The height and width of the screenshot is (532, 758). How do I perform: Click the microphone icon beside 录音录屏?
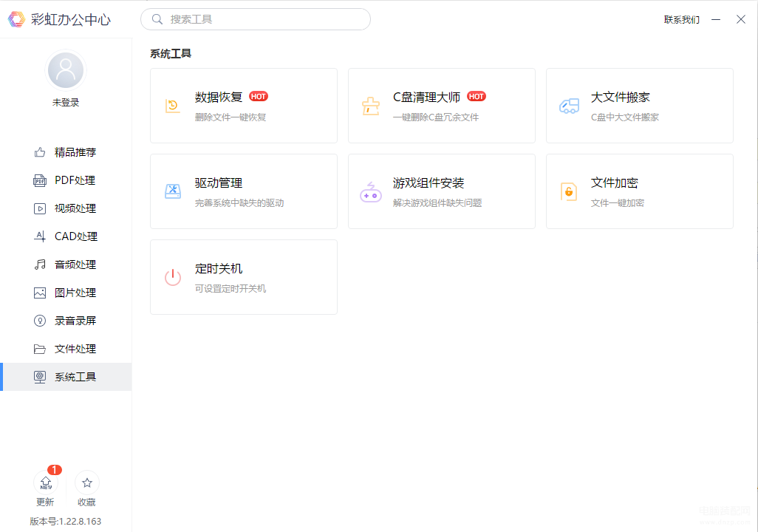coord(40,321)
